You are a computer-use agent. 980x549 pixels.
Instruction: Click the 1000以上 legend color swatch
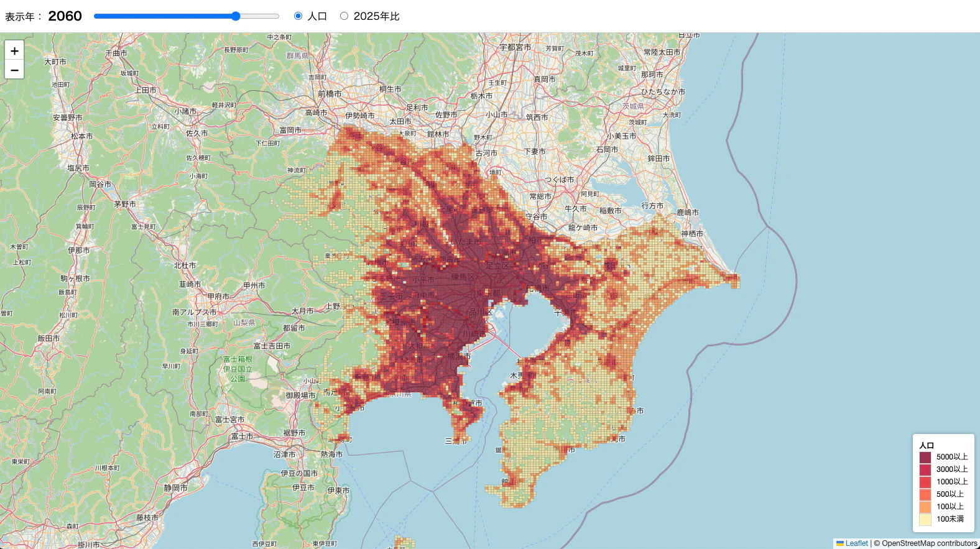click(x=925, y=482)
